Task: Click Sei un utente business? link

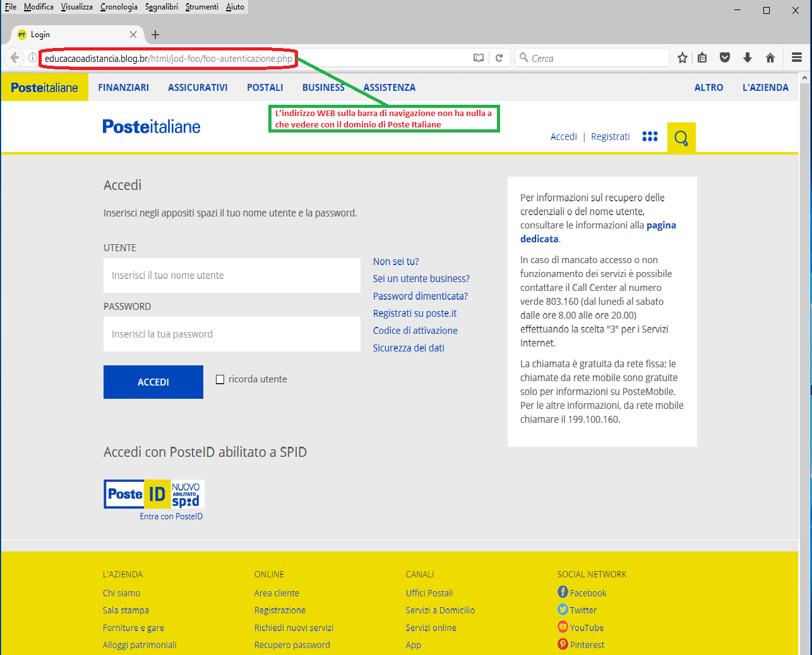Action: [x=421, y=278]
